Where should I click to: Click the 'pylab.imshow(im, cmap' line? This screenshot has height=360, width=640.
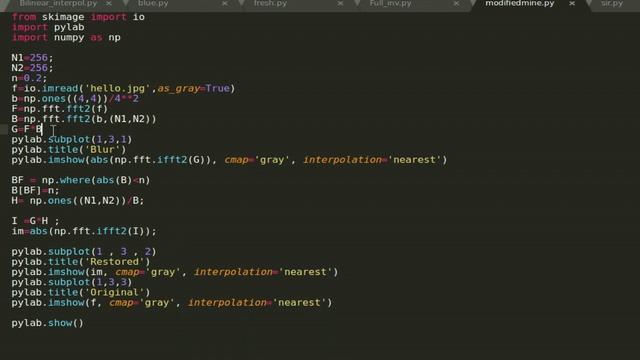[175, 272]
